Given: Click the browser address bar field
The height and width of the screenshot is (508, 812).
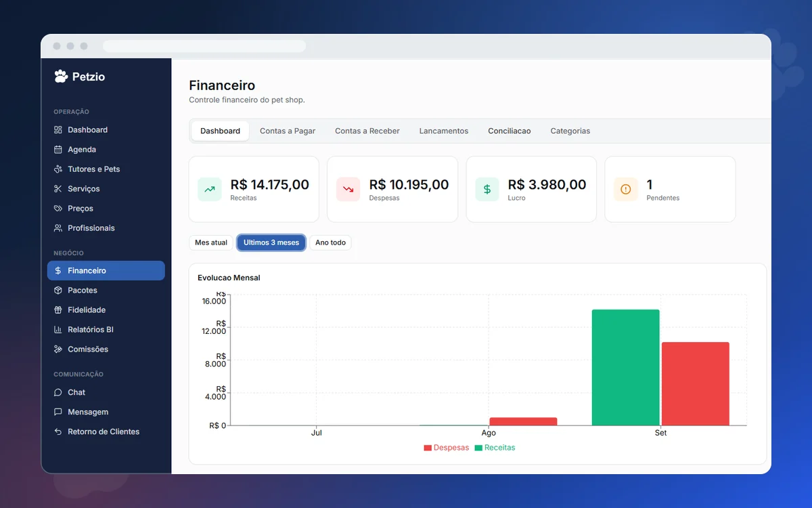Looking at the screenshot, I should [204, 46].
